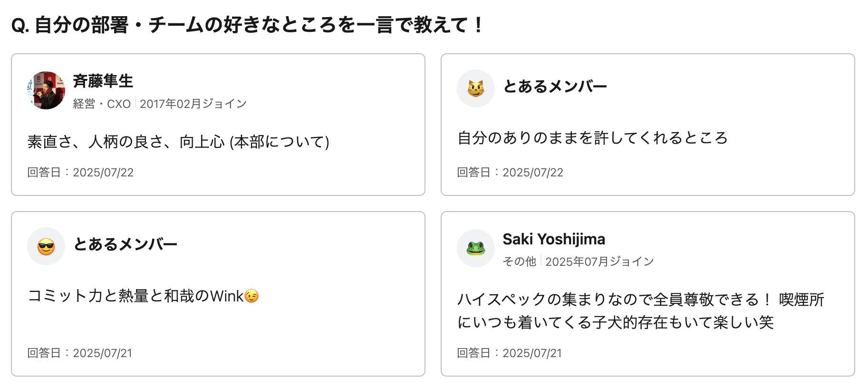
Task: Click the frog emoji avatar
Action: 475,248
